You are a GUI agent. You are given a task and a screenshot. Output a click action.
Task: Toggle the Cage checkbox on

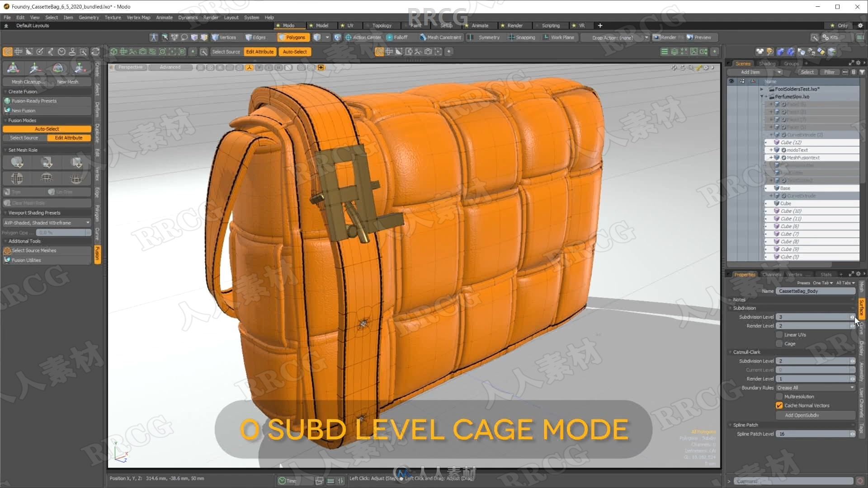click(x=780, y=343)
